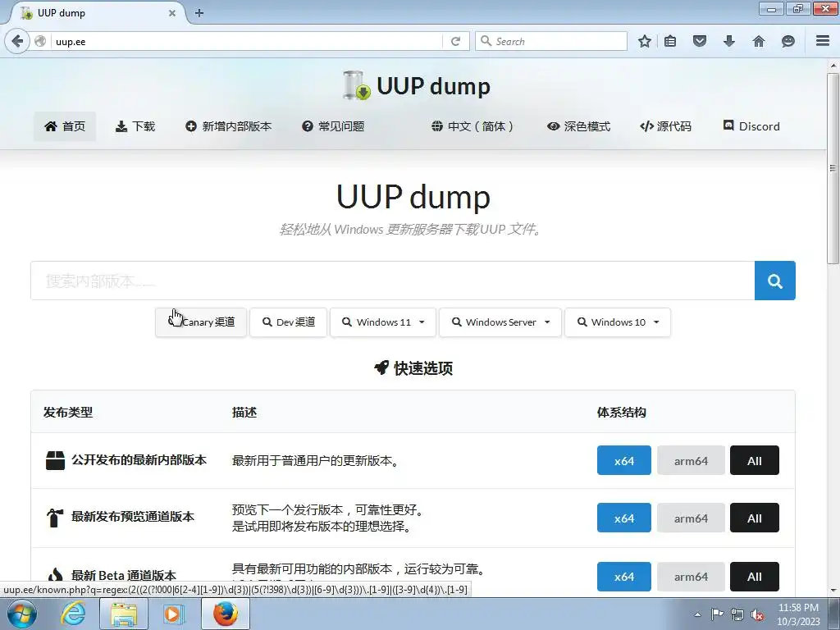Image resolution: width=840 pixels, height=630 pixels.
Task: Click the 最新发布预览通道版本 row title
Action: pos(132,517)
